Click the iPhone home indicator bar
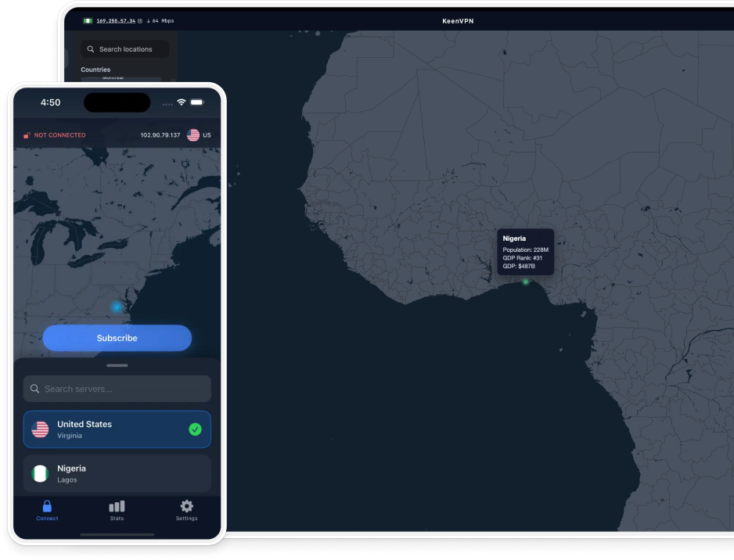Viewport: 734px width, 560px height. (x=117, y=534)
